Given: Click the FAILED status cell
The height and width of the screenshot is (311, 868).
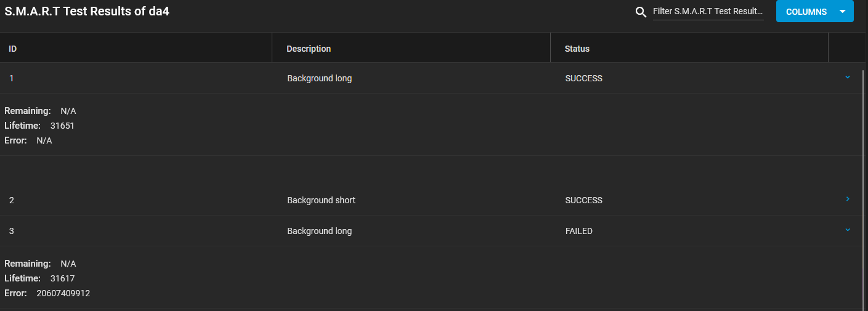Looking at the screenshot, I should click(x=579, y=231).
